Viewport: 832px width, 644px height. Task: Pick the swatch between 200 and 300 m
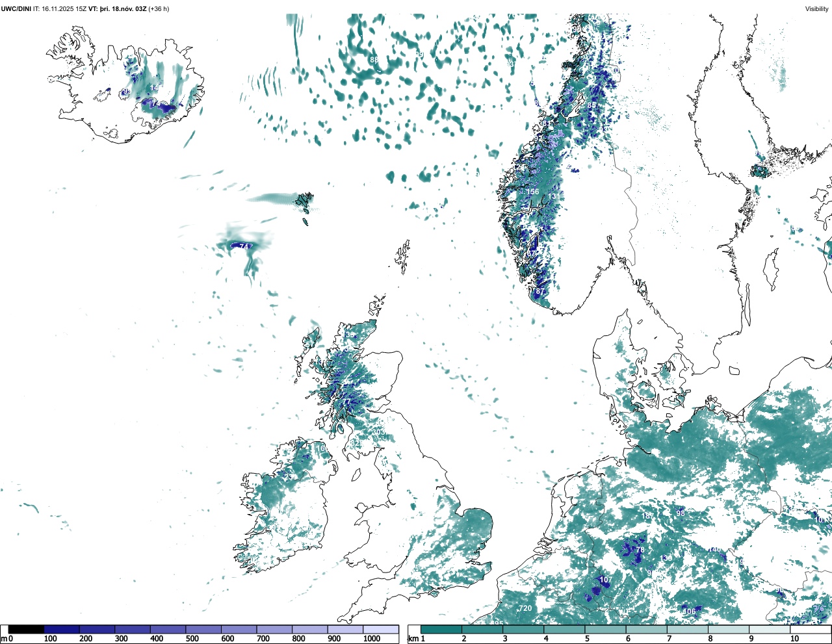click(x=97, y=629)
